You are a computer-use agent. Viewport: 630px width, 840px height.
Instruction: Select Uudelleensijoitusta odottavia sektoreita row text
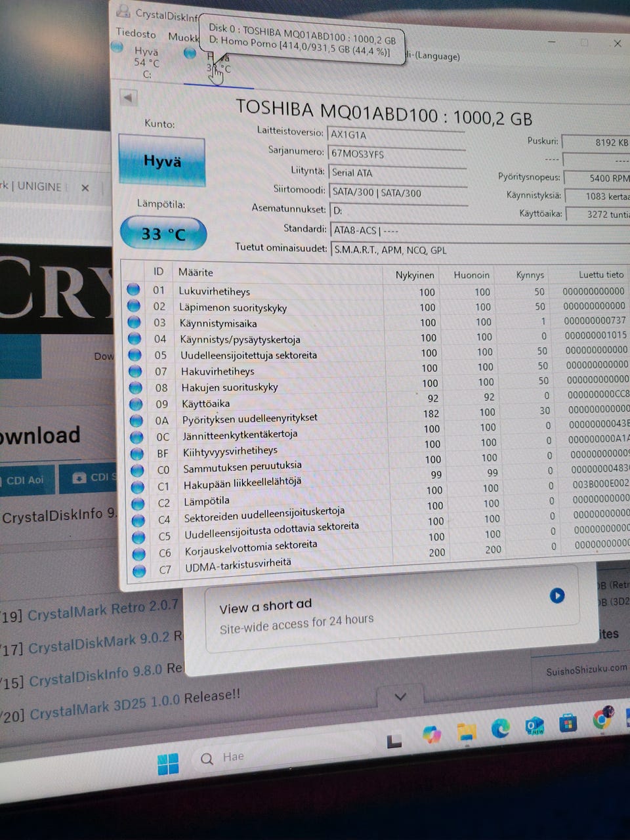click(x=272, y=531)
